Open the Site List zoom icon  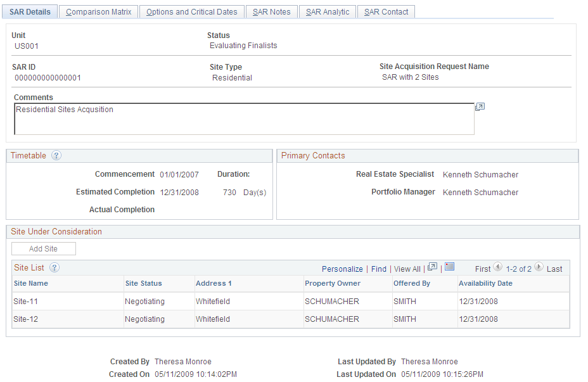click(432, 267)
